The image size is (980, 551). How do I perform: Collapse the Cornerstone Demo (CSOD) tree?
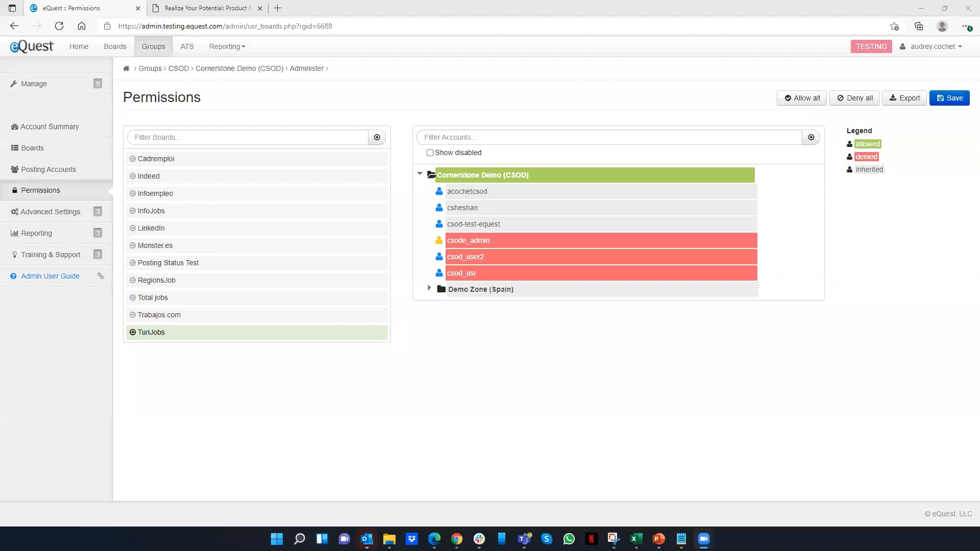click(x=420, y=173)
